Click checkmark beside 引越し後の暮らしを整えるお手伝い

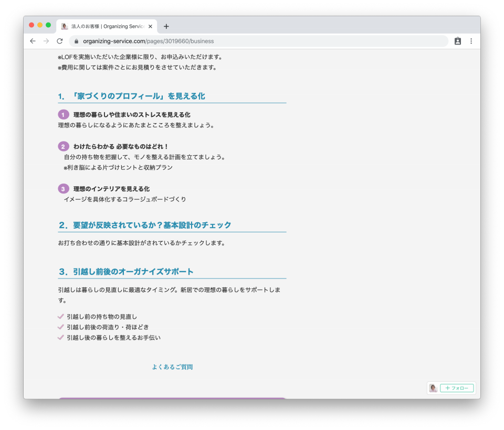click(x=60, y=338)
